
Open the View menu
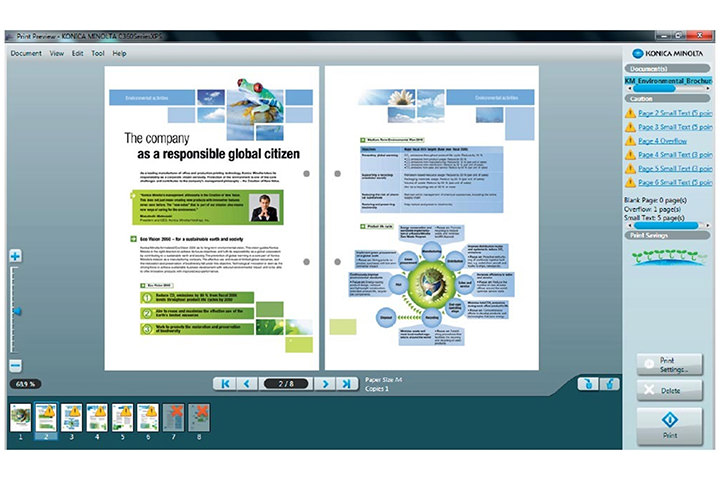click(56, 53)
